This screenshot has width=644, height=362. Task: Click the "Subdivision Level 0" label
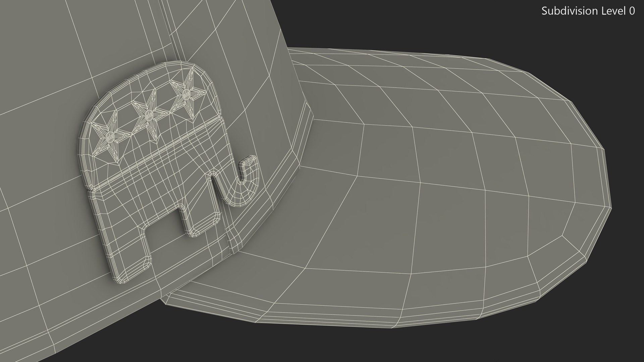pos(588,11)
